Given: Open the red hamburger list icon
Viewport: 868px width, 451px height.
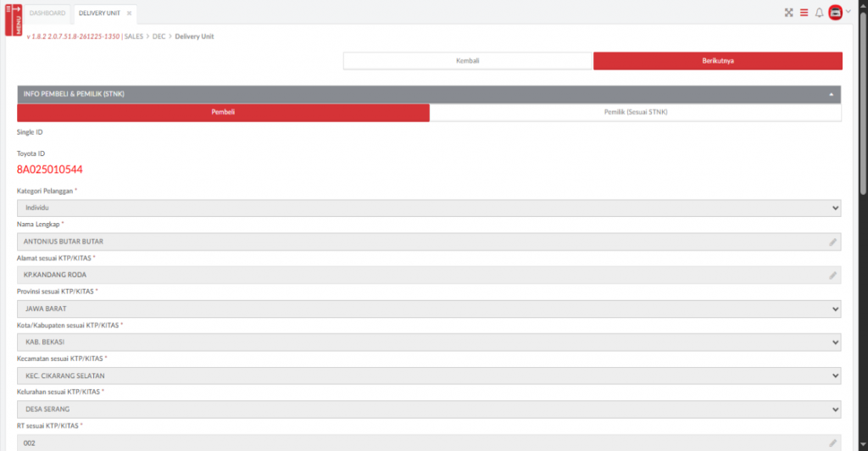Looking at the screenshot, I should [804, 13].
